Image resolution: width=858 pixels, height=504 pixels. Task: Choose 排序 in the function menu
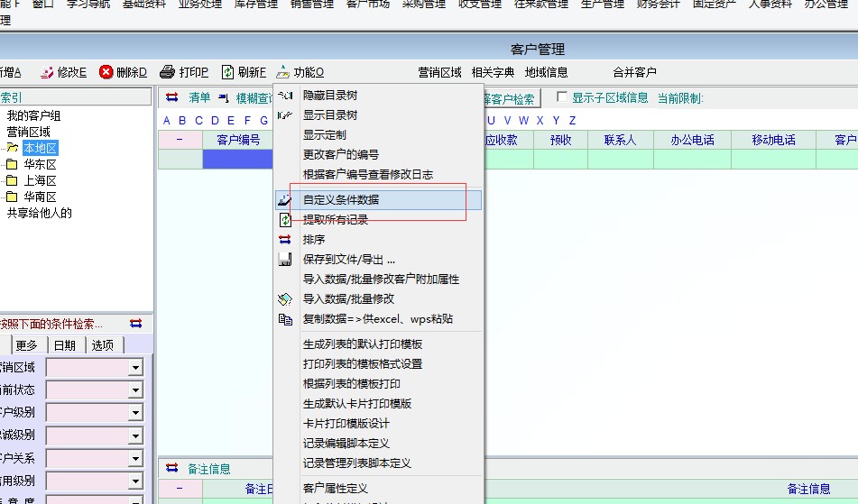tap(314, 240)
